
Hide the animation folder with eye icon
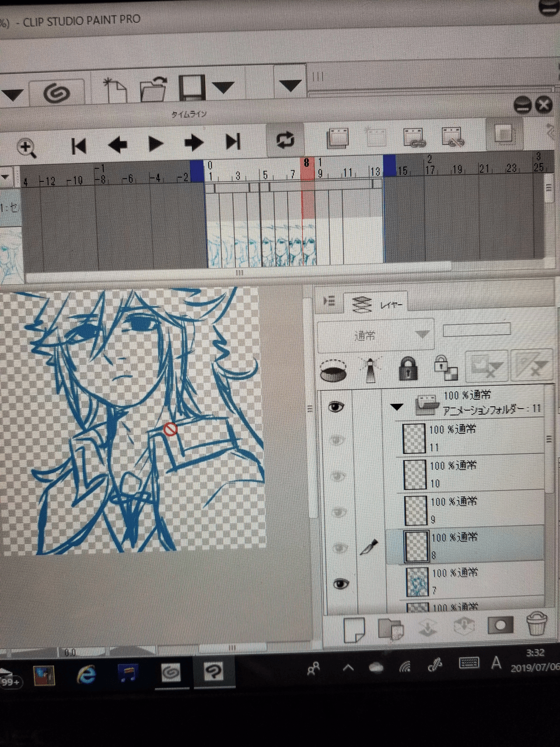[335, 407]
